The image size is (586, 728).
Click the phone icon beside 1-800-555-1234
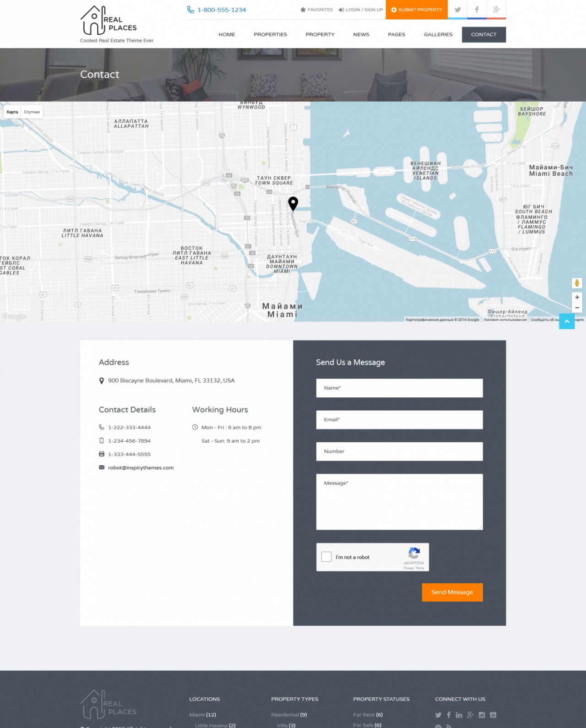[190, 10]
